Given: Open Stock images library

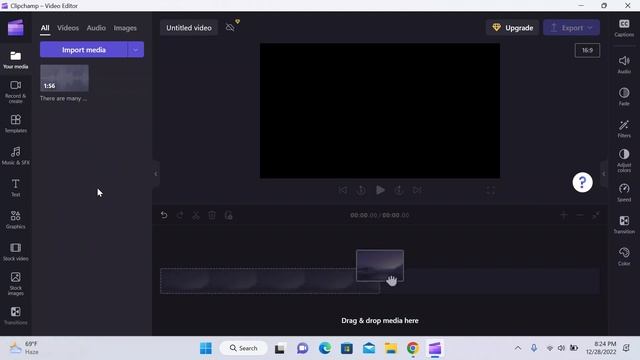Looking at the screenshot, I should pos(16,284).
